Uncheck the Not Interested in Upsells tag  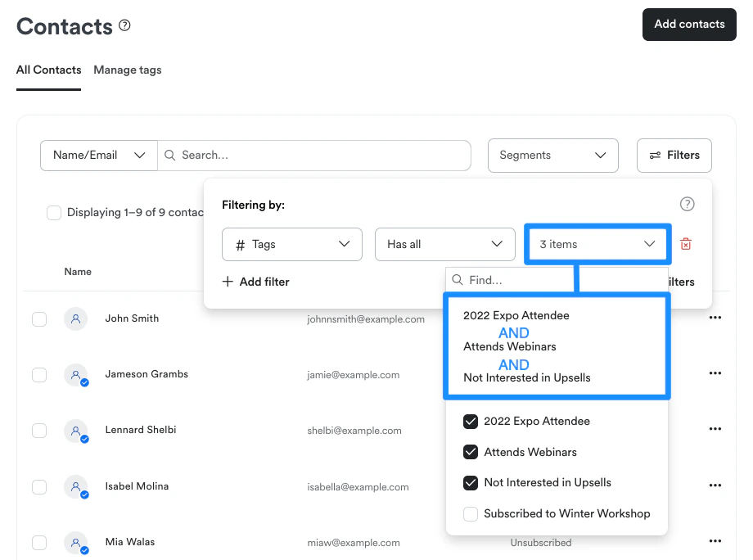click(471, 483)
